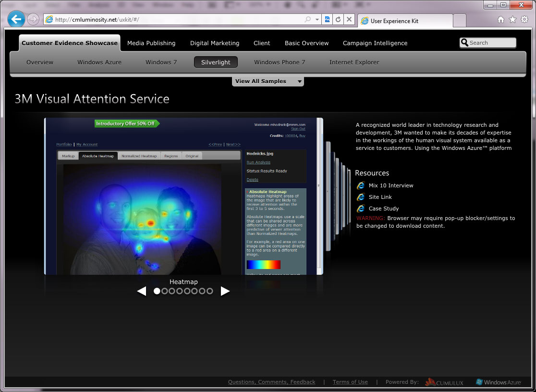Click the magnifier icon in Search box

pos(464,43)
